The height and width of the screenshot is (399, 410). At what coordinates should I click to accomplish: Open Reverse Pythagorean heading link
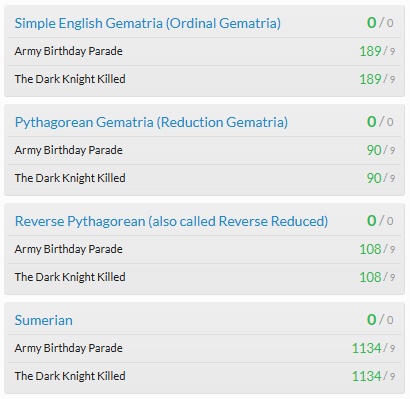[x=171, y=221]
